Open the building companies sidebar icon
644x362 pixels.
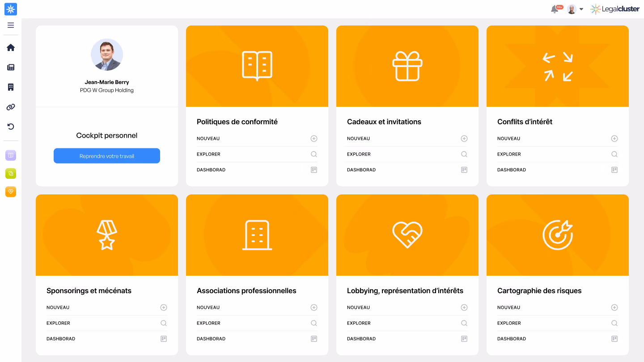click(11, 87)
